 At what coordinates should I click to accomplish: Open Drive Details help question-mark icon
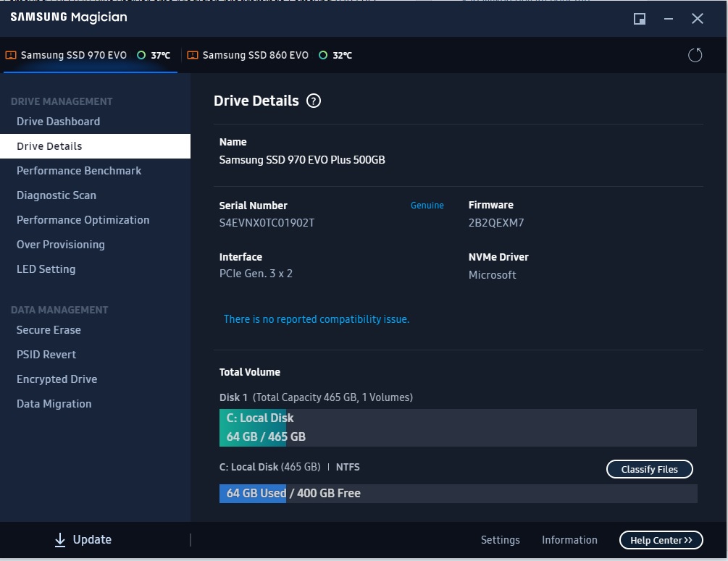point(314,101)
